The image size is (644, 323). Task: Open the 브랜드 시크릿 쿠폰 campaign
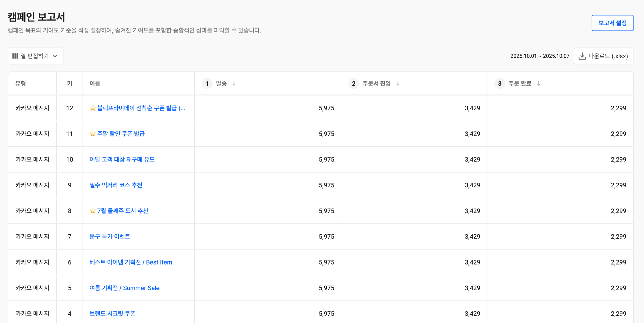[x=112, y=313]
